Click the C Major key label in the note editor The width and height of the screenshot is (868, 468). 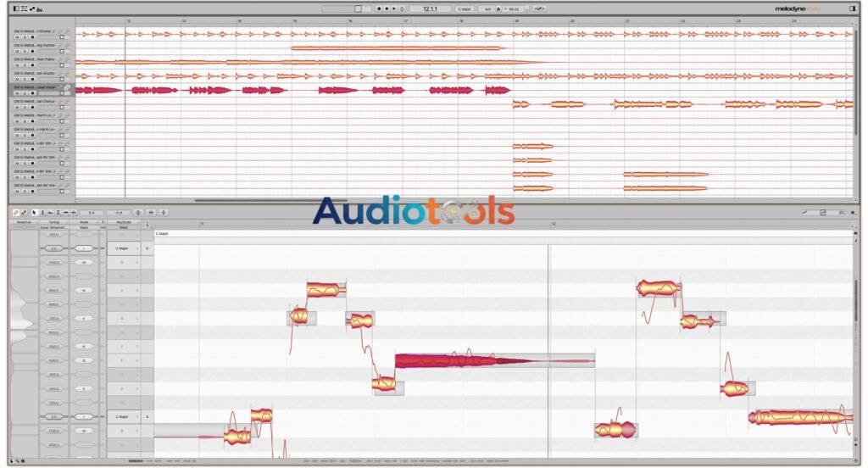162,234
